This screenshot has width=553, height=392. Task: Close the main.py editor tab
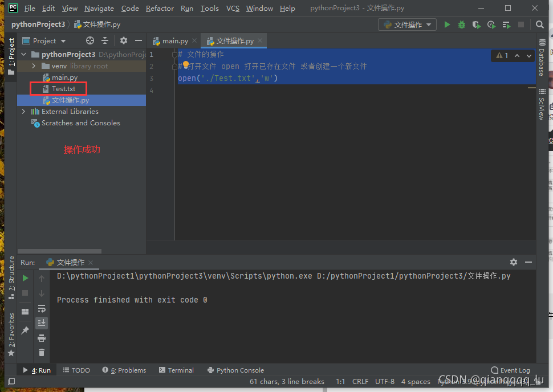(x=194, y=40)
